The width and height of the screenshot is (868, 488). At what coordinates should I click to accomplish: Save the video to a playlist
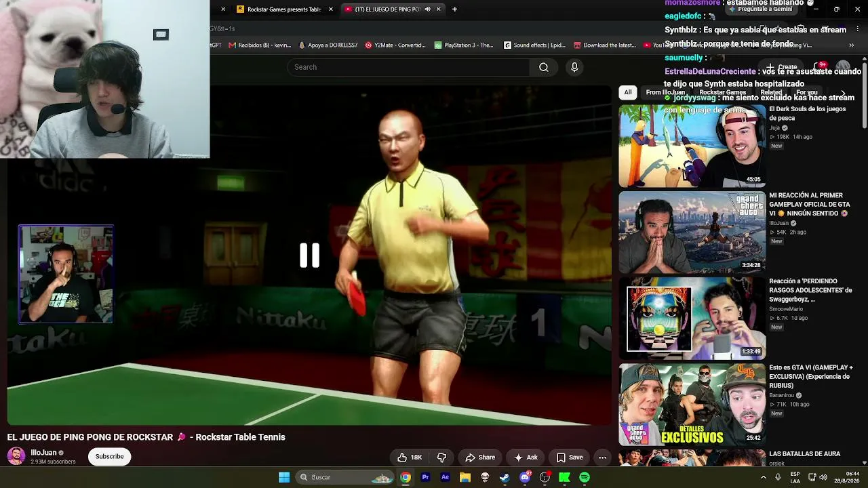(570, 457)
